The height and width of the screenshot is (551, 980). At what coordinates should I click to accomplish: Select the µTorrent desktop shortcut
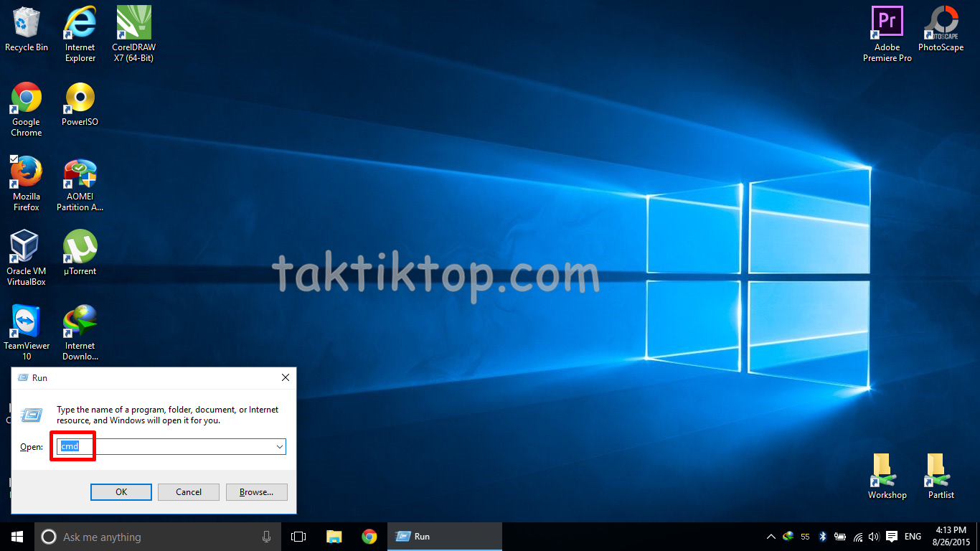[80, 253]
